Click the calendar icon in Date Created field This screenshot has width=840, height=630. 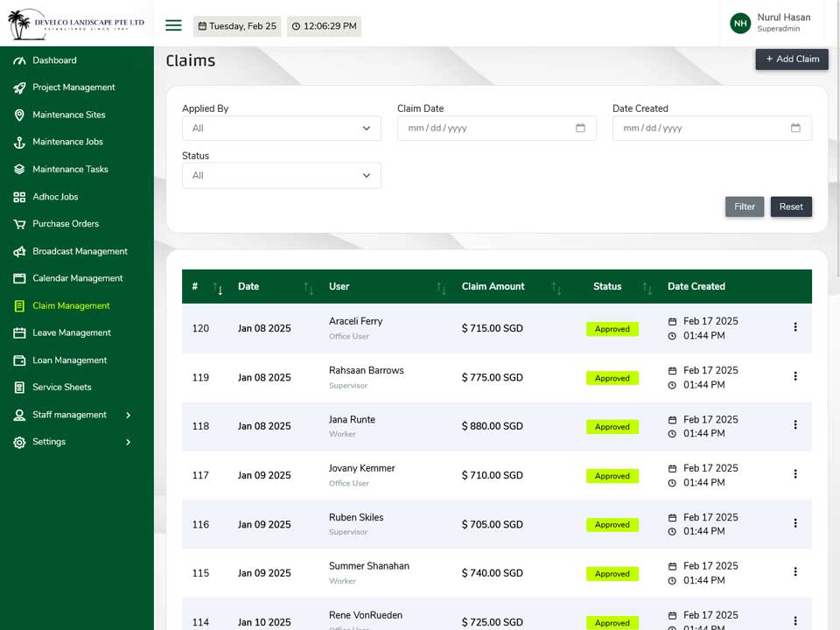(x=795, y=128)
